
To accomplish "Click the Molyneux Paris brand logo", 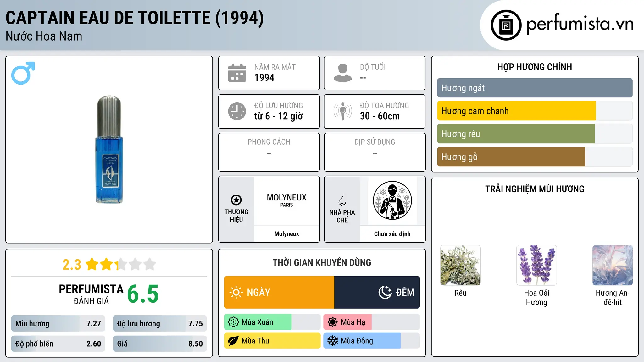I will click(x=286, y=200).
